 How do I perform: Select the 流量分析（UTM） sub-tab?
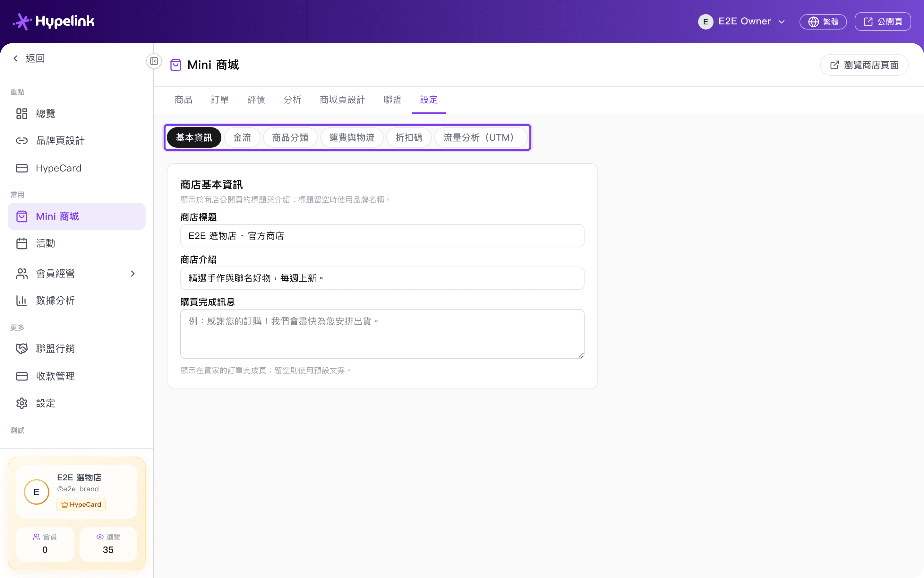pos(481,138)
